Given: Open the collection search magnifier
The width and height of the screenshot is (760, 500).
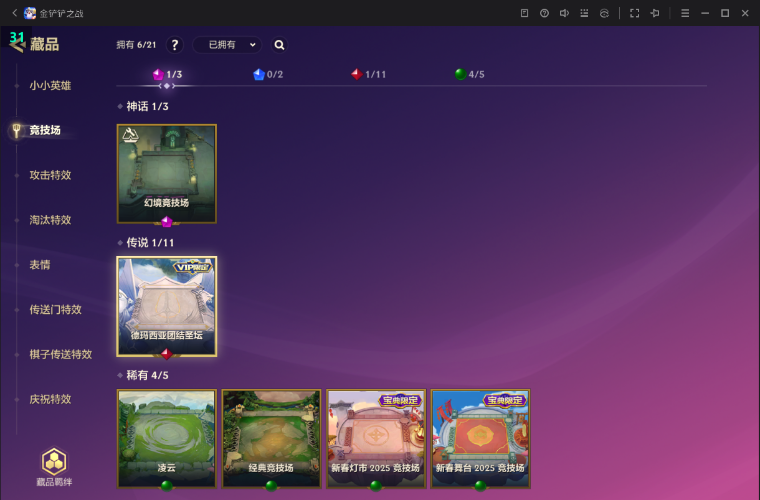Looking at the screenshot, I should [279, 45].
